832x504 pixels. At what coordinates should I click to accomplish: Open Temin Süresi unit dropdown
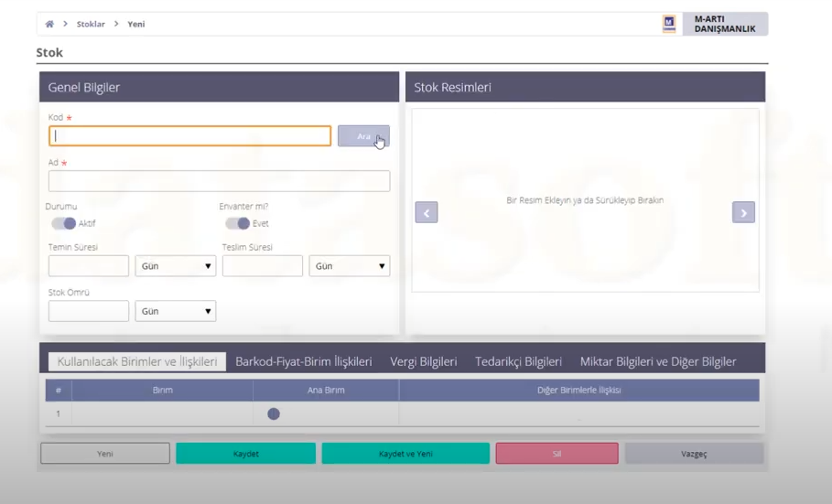[176, 266]
